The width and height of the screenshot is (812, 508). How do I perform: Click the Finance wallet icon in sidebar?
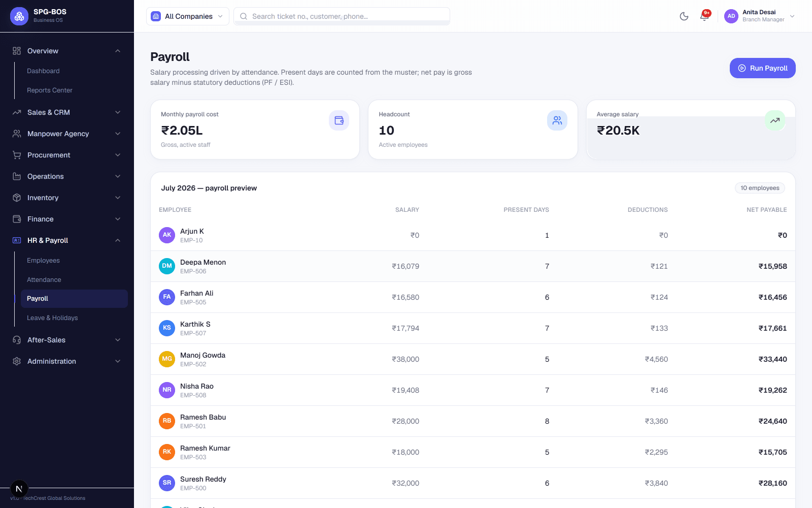pyautogui.click(x=17, y=219)
